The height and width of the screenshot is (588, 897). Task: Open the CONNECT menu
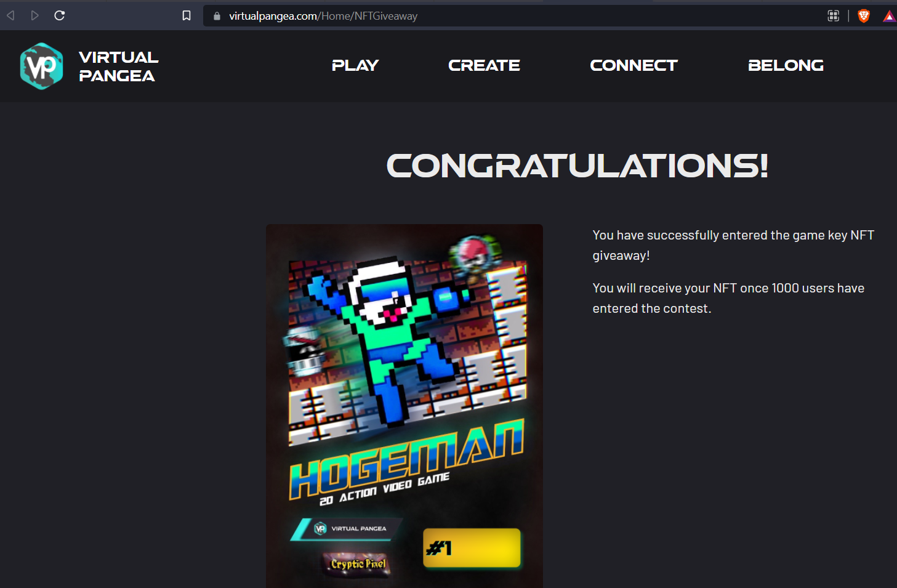[634, 65]
